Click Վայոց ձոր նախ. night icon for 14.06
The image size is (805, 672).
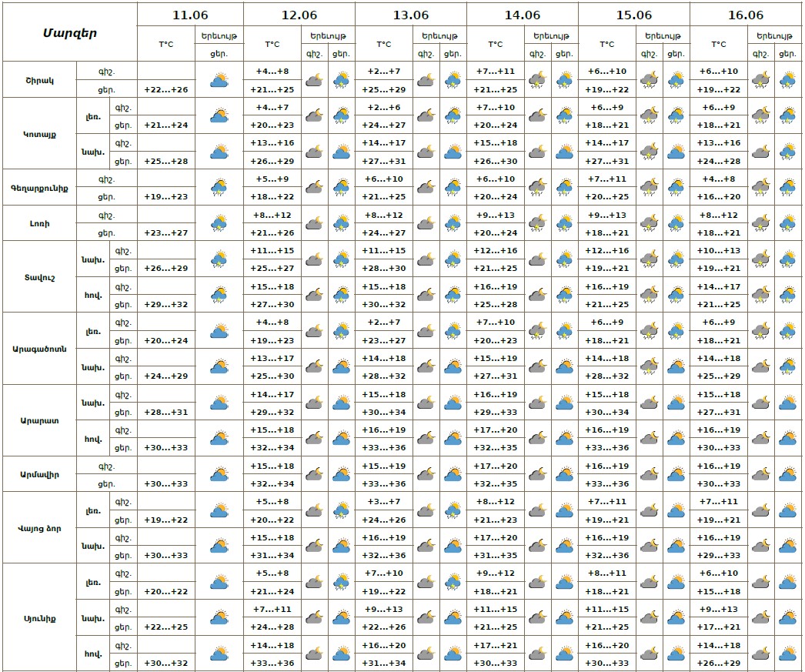[x=537, y=546]
